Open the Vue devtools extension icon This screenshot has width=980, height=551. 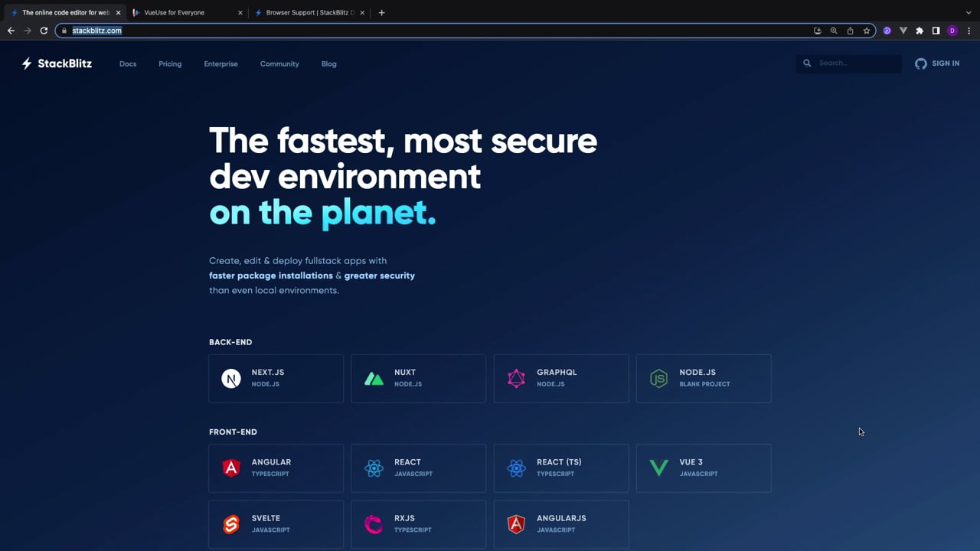[x=903, y=31]
